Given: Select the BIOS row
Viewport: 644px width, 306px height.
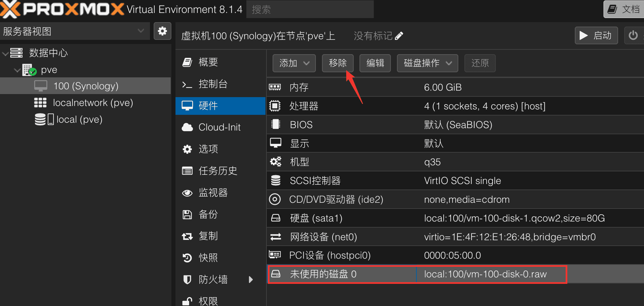Looking at the screenshot, I should [x=455, y=125].
